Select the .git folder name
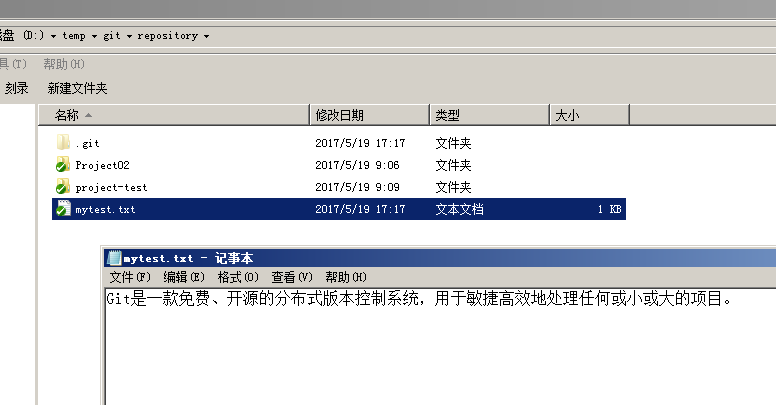 [88, 144]
